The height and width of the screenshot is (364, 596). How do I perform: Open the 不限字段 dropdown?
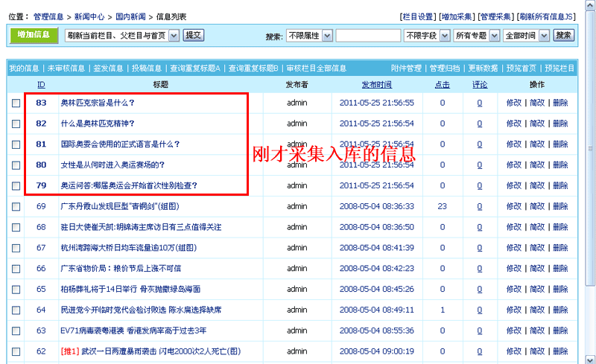[426, 35]
